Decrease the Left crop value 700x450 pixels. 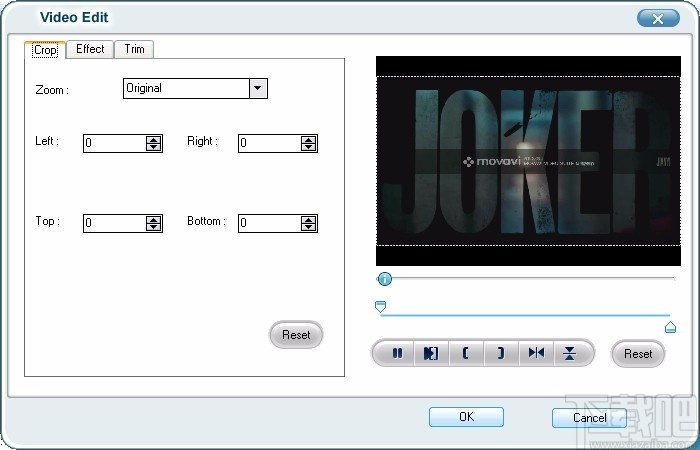click(154, 147)
